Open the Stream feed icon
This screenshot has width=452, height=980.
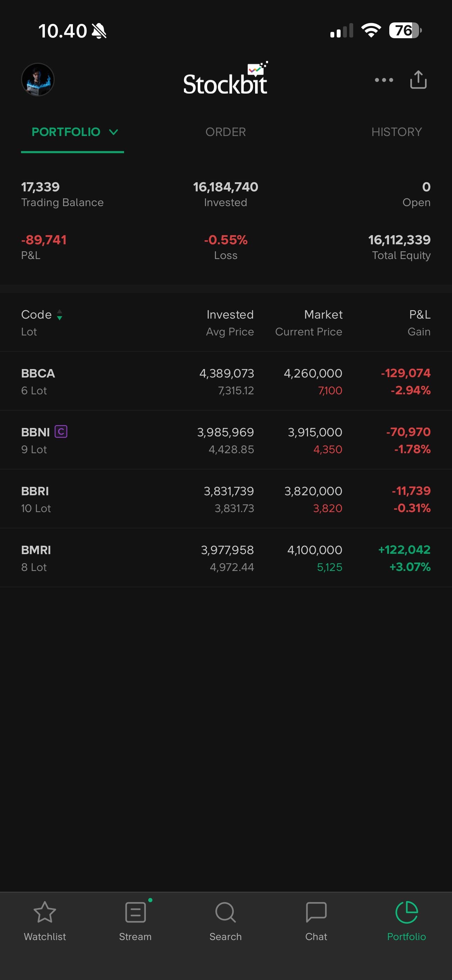point(136,912)
